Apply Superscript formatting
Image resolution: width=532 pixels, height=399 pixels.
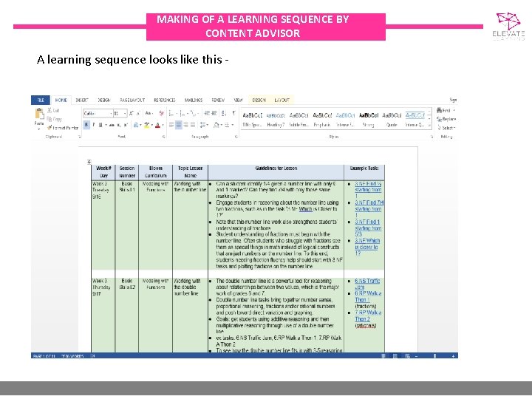125,125
